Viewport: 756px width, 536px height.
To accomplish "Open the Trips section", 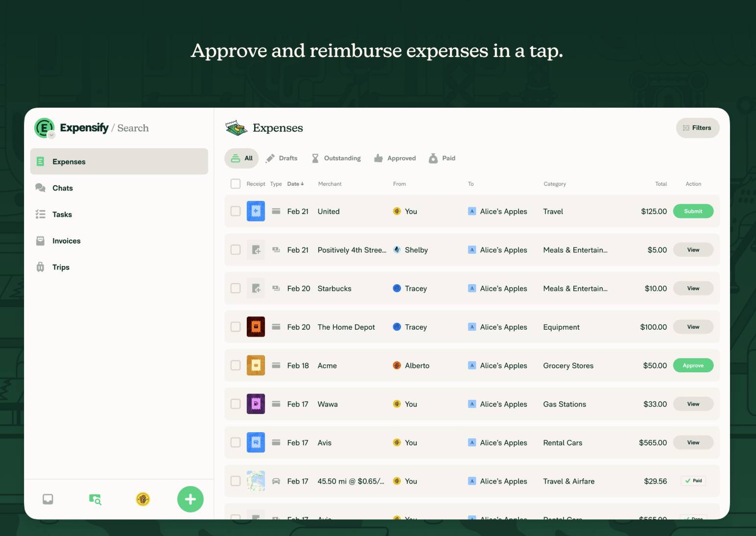I will coord(40,267).
